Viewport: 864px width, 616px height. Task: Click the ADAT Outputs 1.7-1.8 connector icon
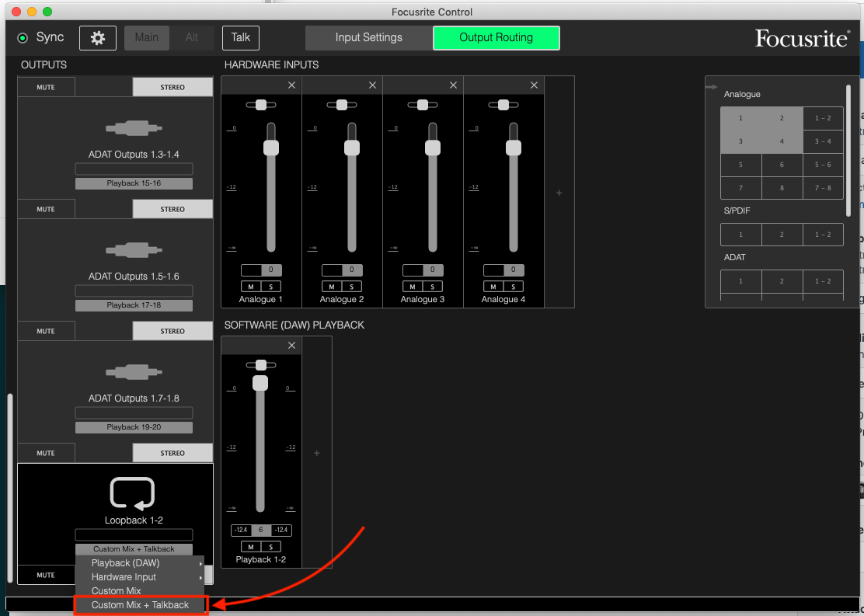[x=134, y=372]
